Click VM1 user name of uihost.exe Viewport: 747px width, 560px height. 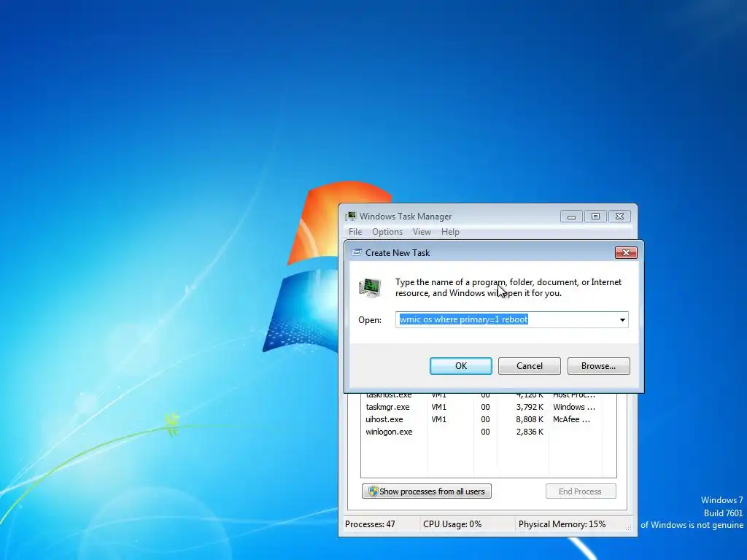[x=438, y=419]
